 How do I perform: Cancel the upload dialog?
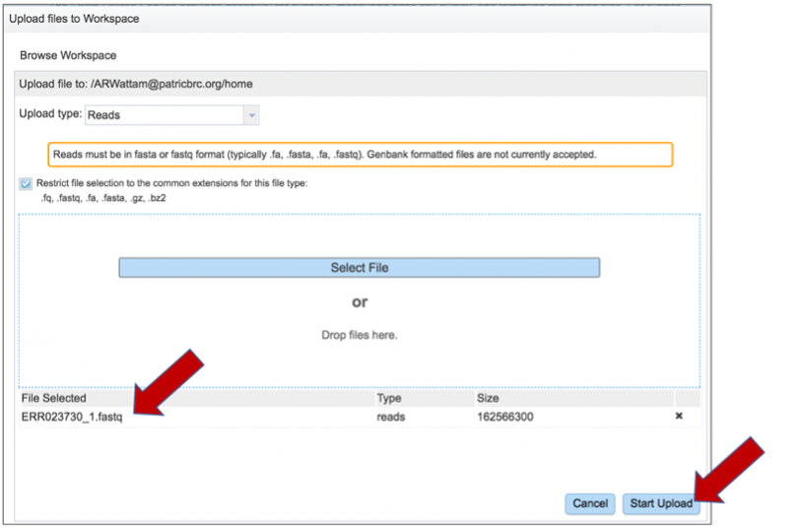pyautogui.click(x=590, y=503)
